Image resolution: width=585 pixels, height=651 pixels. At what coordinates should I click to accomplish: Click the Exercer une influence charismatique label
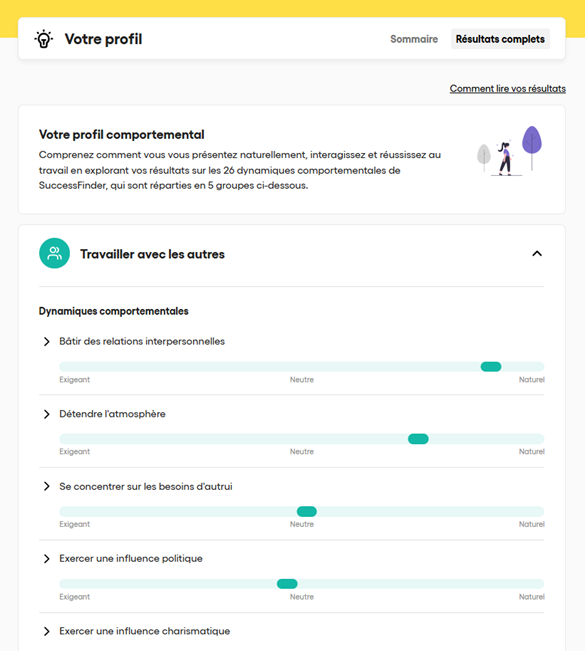point(144,631)
